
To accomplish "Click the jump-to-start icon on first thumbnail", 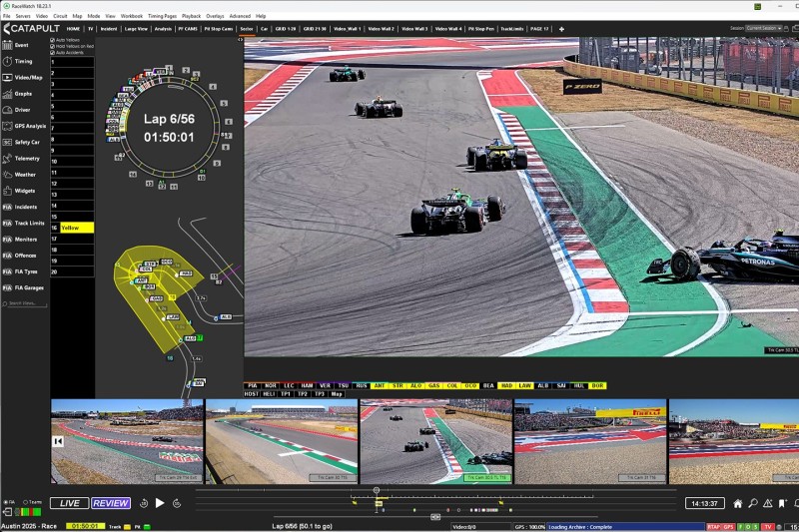I will coord(58,441).
